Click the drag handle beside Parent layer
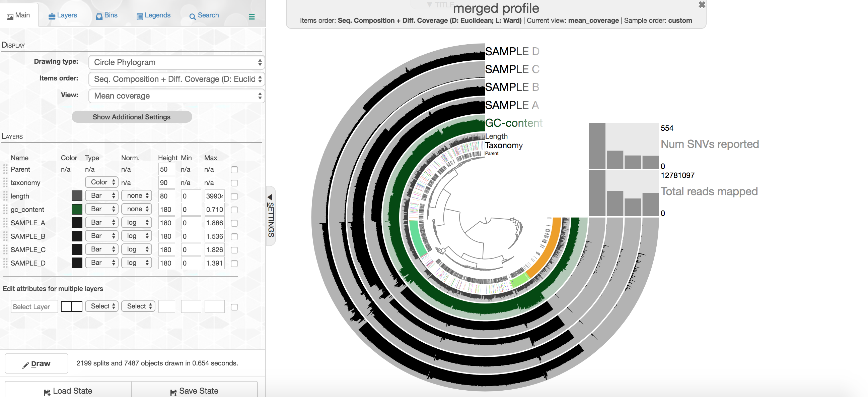Image resolution: width=868 pixels, height=397 pixels. (x=5, y=169)
